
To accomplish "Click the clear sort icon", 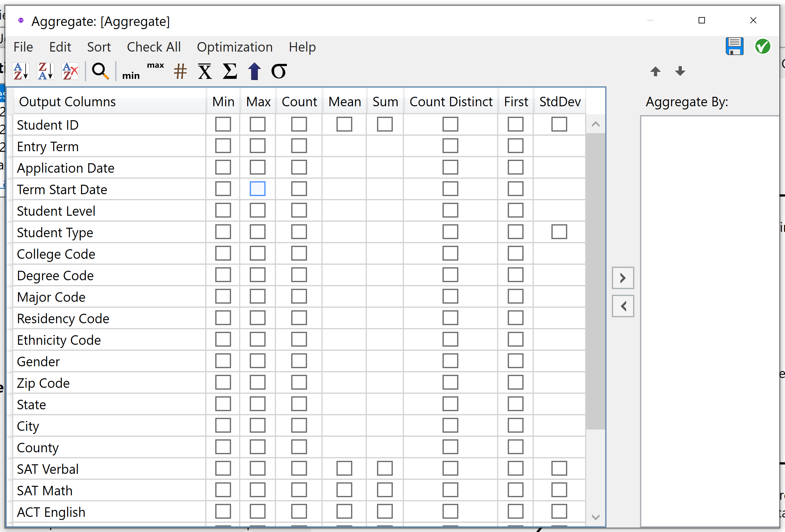I will (x=70, y=71).
